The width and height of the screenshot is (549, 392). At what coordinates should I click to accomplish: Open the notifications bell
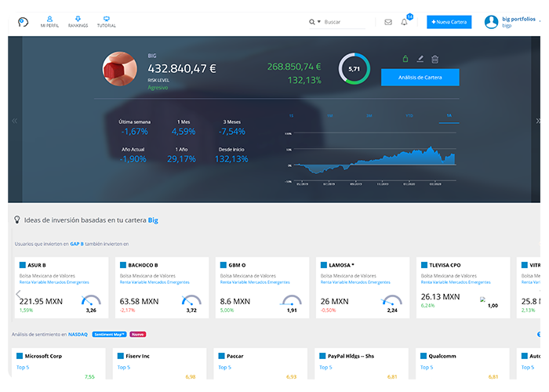pyautogui.click(x=405, y=22)
